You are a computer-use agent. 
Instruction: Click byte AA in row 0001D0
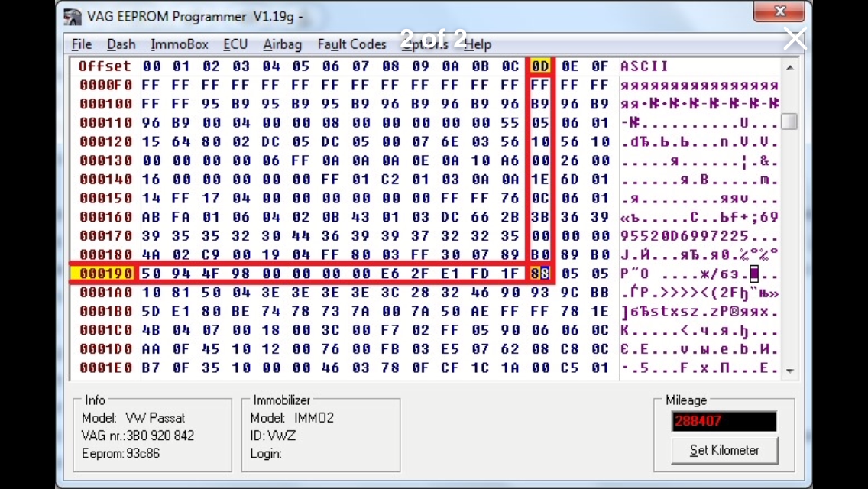(151, 349)
